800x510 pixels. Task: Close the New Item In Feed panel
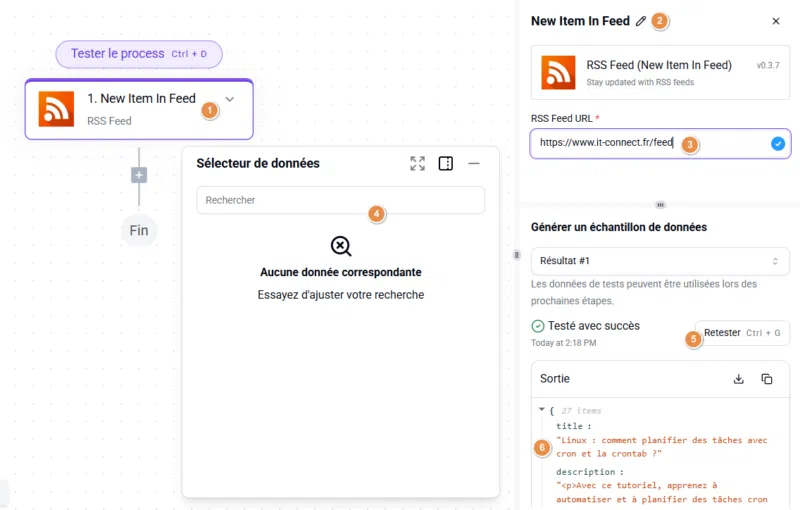point(776,21)
